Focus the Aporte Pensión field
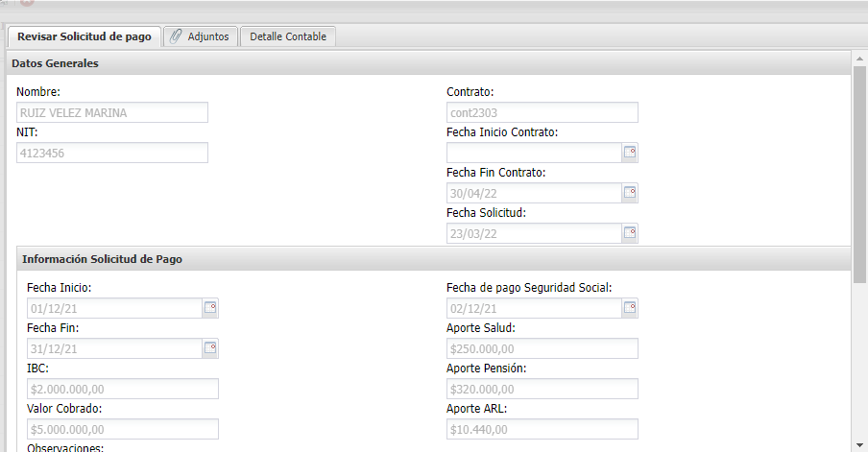Screen dimensions: 868x452 (x=542, y=389)
